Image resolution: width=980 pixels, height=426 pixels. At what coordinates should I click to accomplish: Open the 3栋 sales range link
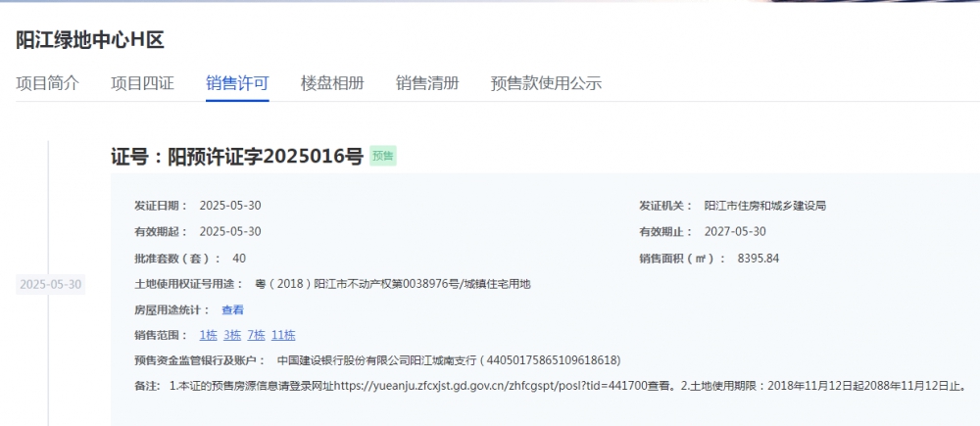point(232,335)
